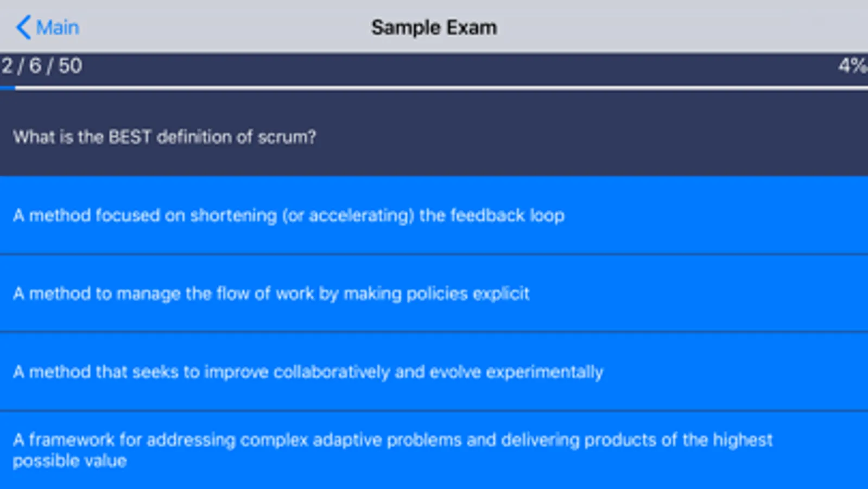Tap the back chevron arrow icon
The image size is (868, 489).
[23, 27]
